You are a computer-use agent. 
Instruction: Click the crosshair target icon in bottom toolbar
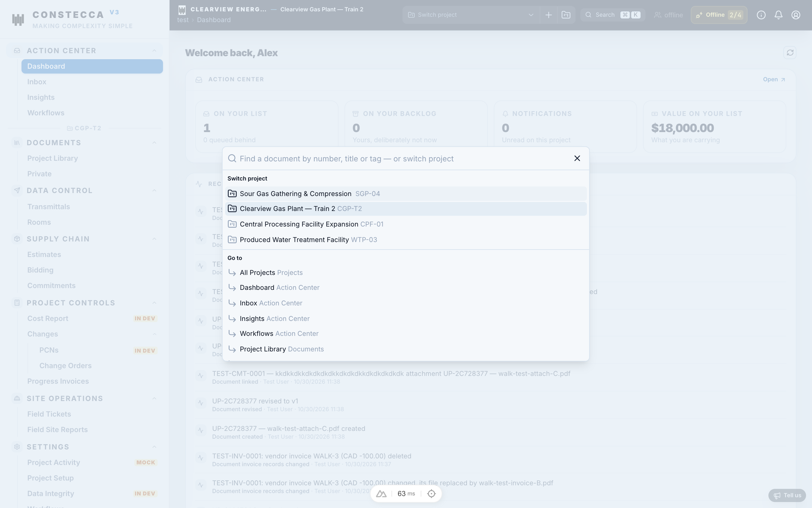pyautogui.click(x=431, y=494)
